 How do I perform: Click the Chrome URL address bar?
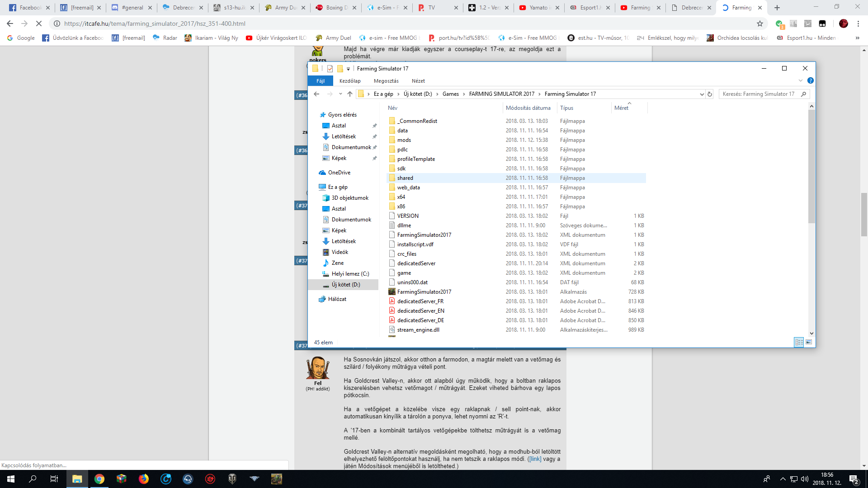(407, 23)
